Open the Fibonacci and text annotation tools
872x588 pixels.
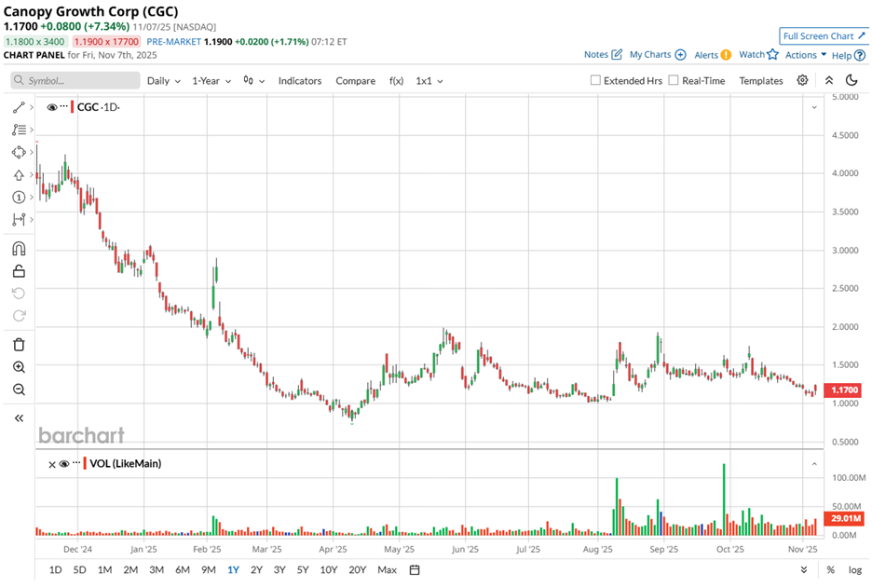pyautogui.click(x=19, y=130)
